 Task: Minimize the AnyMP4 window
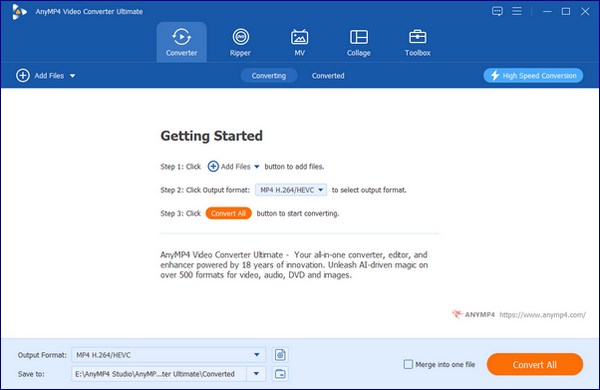(547, 11)
